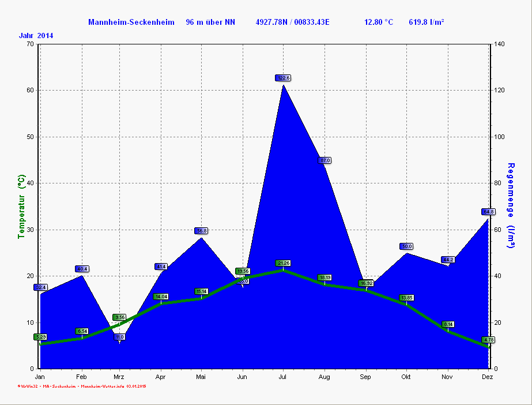Click the 4927.78N / 00833.43E coordinates text
The height and width of the screenshot is (405, 532).
(x=292, y=22)
